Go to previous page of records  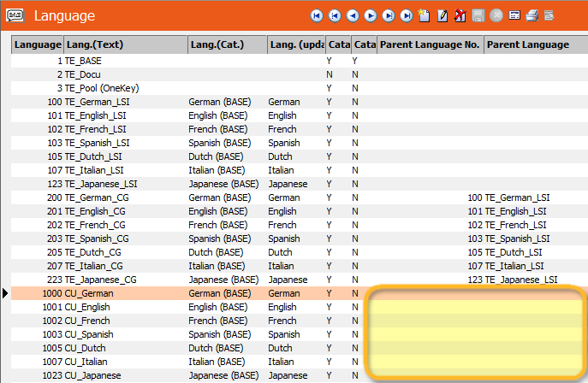coord(335,15)
